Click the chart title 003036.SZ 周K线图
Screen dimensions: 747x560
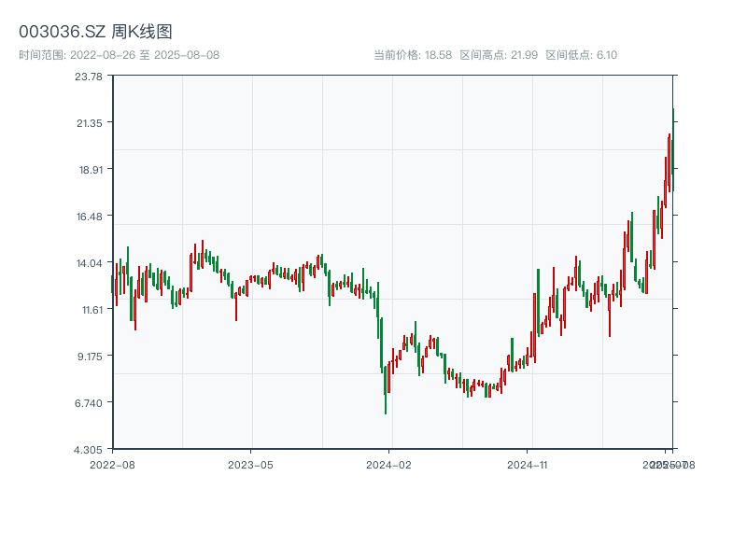tap(95, 32)
